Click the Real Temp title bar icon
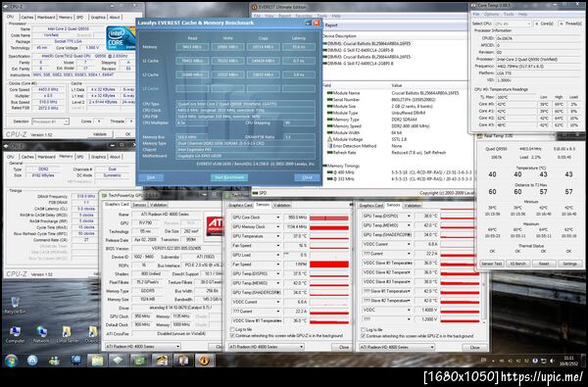The image size is (588, 387). [x=480, y=136]
